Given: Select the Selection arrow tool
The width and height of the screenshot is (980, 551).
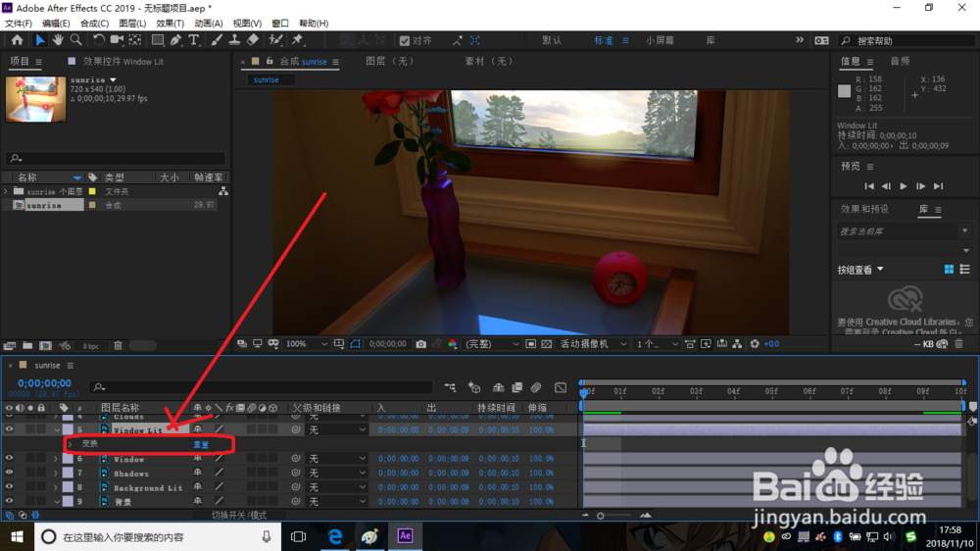Looking at the screenshot, I should [x=40, y=40].
